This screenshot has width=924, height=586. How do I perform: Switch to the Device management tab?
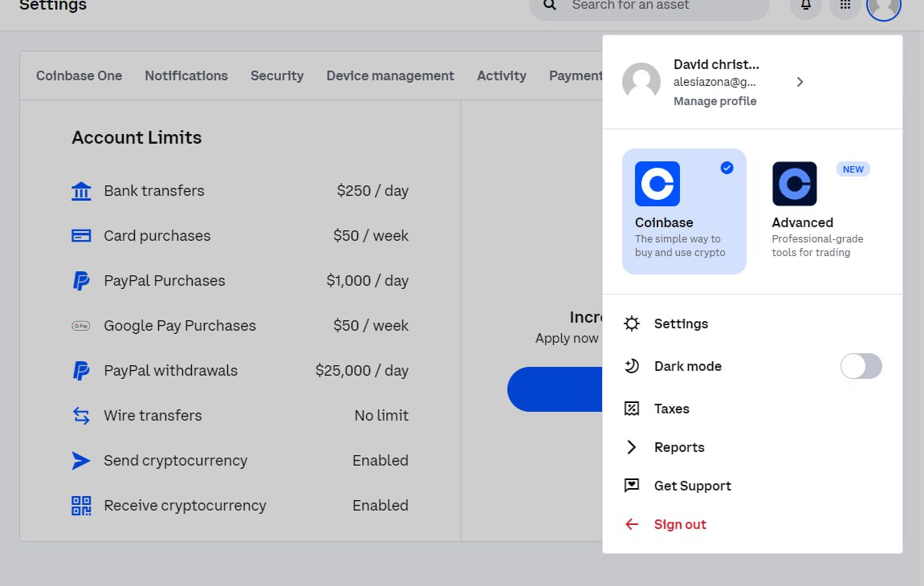tap(390, 75)
